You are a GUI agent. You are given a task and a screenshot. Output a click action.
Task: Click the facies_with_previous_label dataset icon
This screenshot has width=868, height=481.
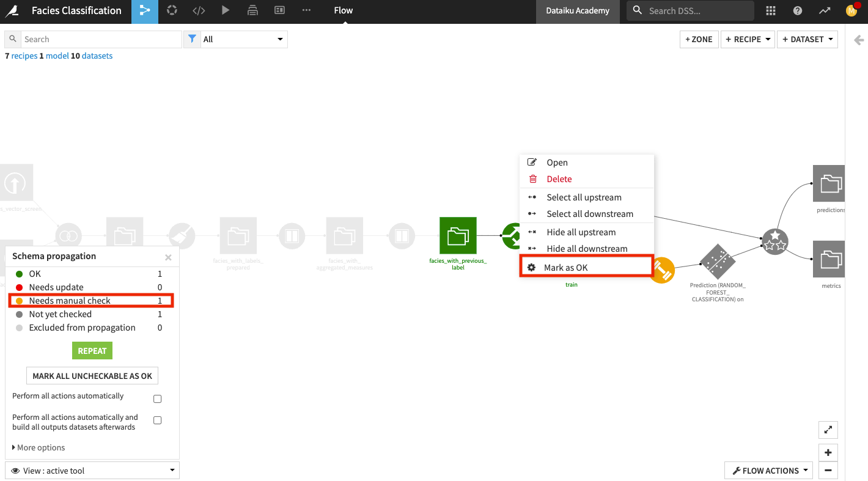click(x=458, y=236)
